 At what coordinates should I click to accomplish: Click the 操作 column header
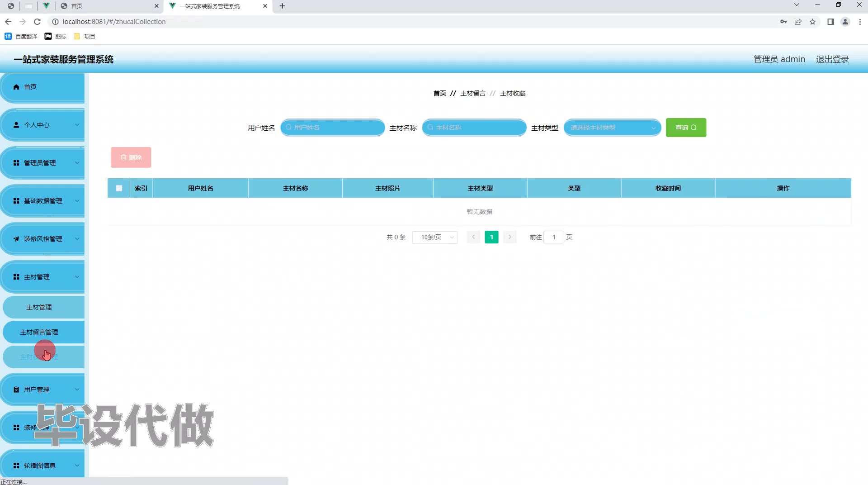pos(783,188)
